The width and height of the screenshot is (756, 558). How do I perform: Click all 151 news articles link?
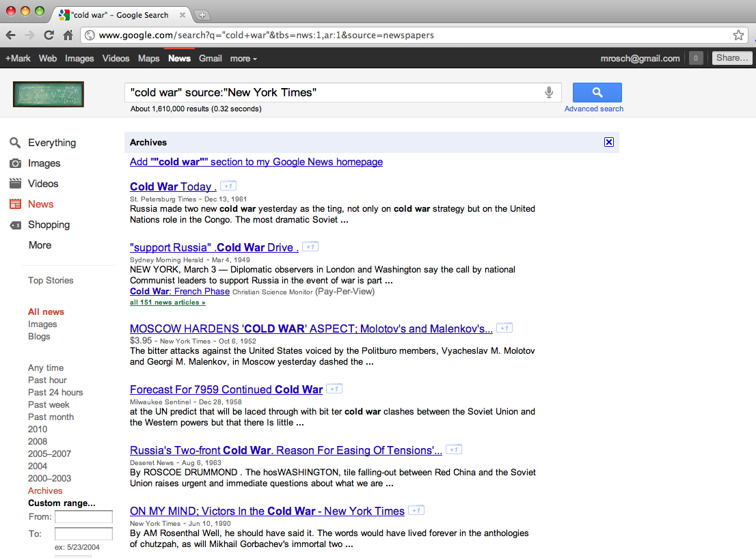[167, 302]
